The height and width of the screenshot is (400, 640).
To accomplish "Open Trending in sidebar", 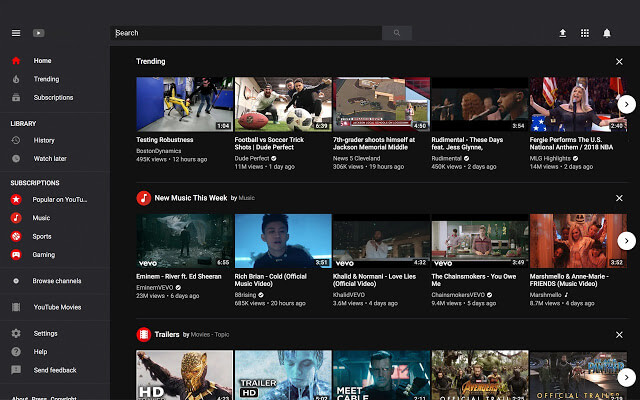I will pos(46,79).
